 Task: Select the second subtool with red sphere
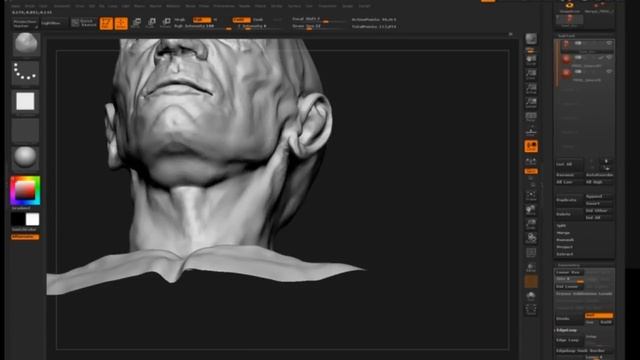pyautogui.click(x=566, y=60)
